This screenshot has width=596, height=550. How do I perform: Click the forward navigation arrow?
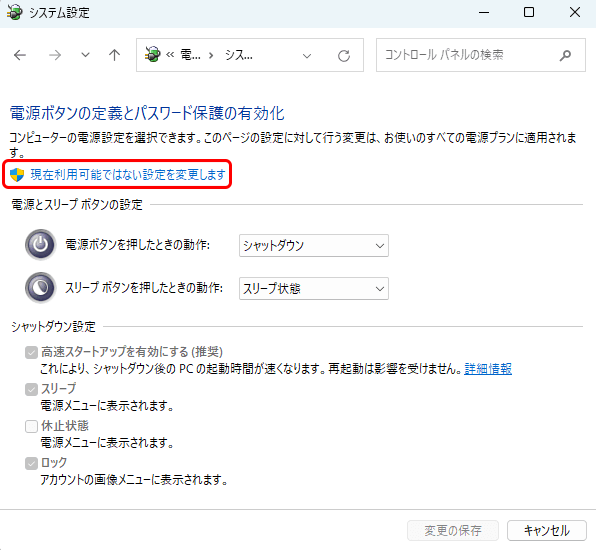point(55,55)
